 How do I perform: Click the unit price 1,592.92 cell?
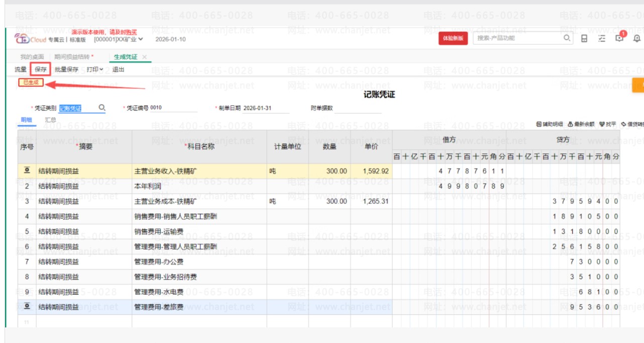tap(372, 171)
